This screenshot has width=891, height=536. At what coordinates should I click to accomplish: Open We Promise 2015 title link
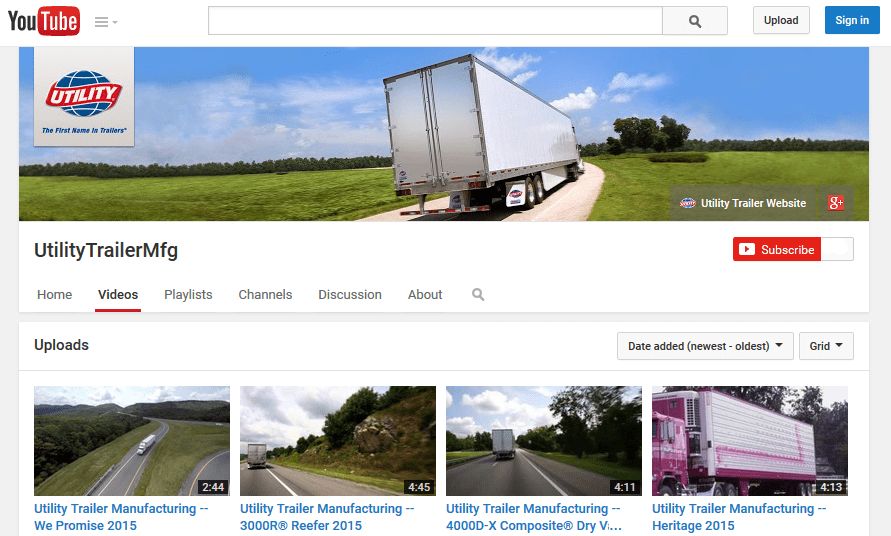click(121, 517)
